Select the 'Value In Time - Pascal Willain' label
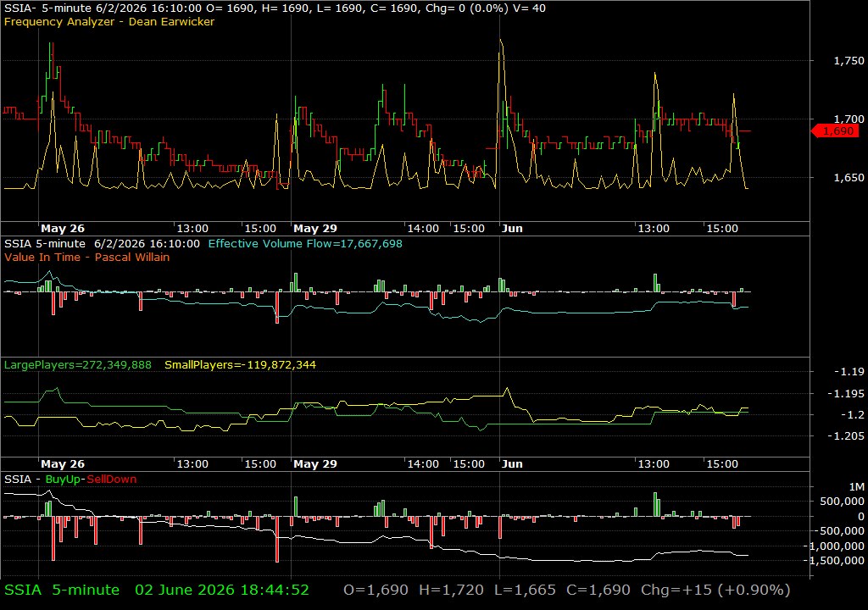This screenshot has height=610, width=868. pyautogui.click(x=87, y=258)
